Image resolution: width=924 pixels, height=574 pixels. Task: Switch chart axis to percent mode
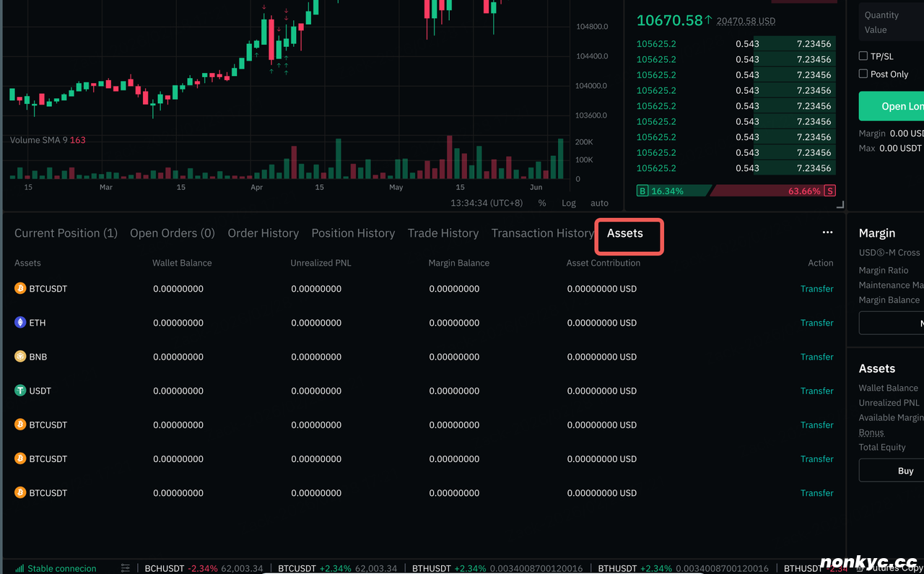(541, 203)
